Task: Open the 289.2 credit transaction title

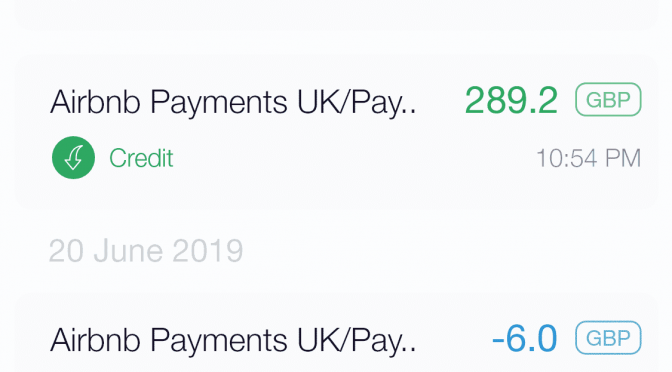Action: pyautogui.click(x=233, y=102)
